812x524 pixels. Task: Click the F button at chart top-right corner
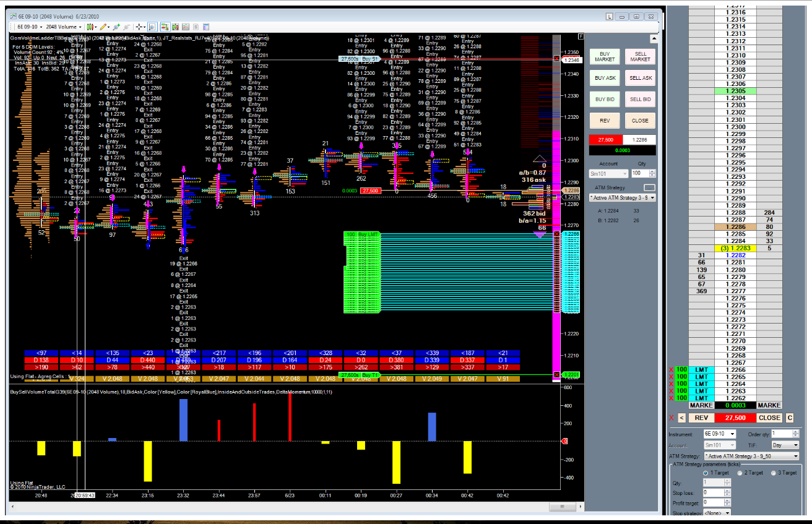pyautogui.click(x=580, y=37)
